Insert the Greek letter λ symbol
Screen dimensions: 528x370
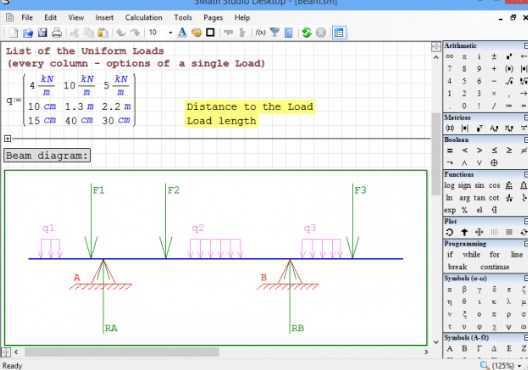pos(508,302)
